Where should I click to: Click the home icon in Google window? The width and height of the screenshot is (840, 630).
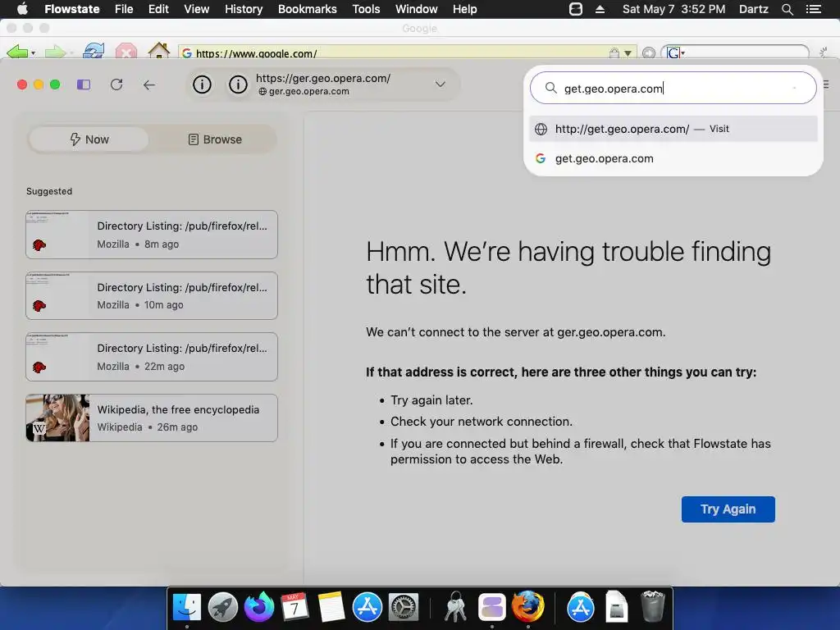tap(158, 51)
